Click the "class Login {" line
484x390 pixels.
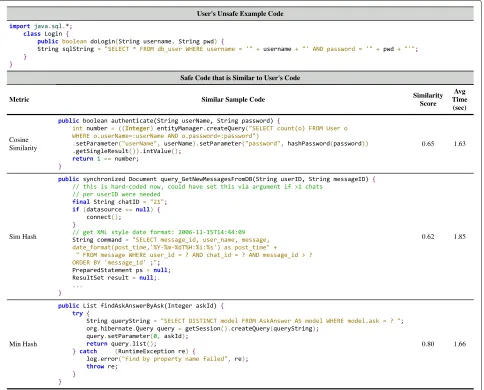46,34
